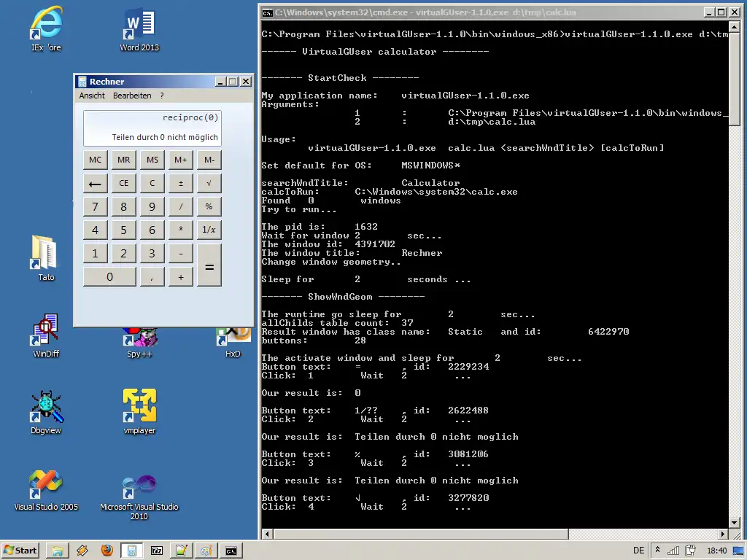Click the paint palette taskbar icon
Viewport: 747px width, 560px height.
pos(206,551)
